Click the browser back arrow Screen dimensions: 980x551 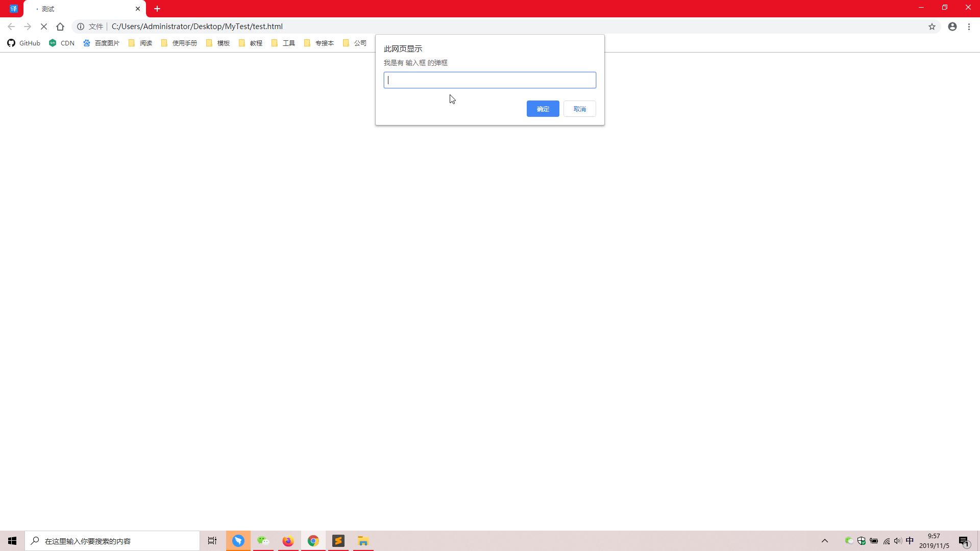pos(11,27)
